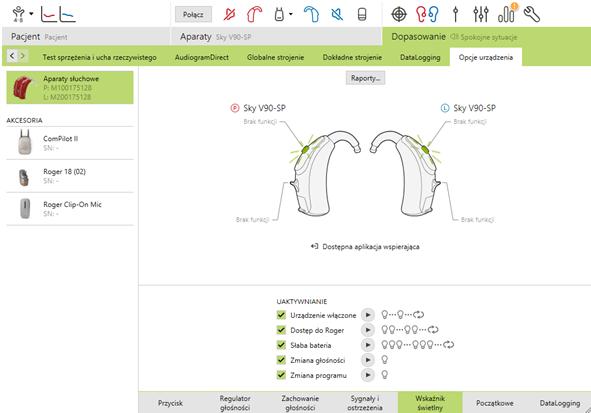Click the left Sky V90-SP hearing aid image
This screenshot has width=591, height=413.
405,173
